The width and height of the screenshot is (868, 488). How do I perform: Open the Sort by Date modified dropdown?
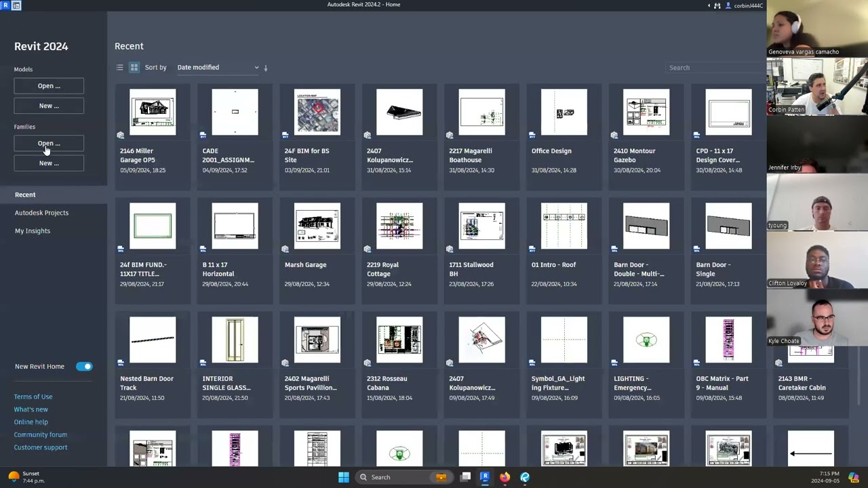coord(218,67)
